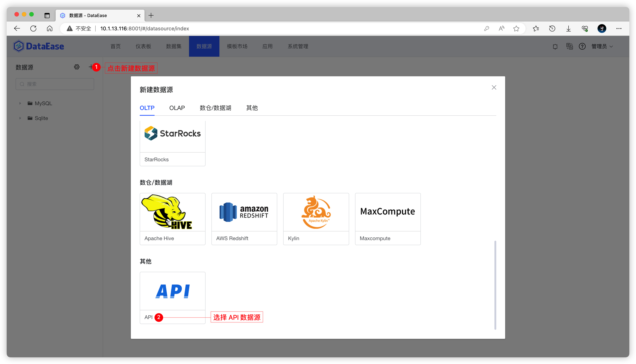This screenshot has height=364, width=636.
Task: Open browser profile avatar
Action: 602,29
